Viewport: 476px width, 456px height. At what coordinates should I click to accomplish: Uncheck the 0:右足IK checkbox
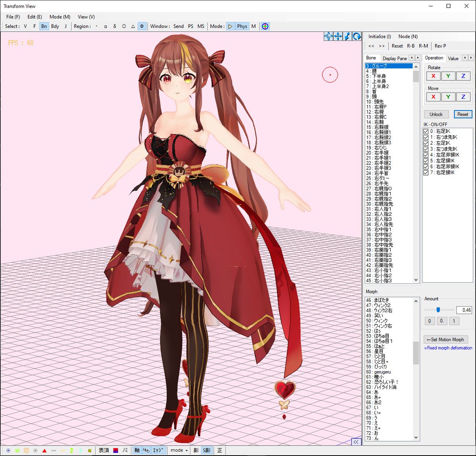click(426, 131)
